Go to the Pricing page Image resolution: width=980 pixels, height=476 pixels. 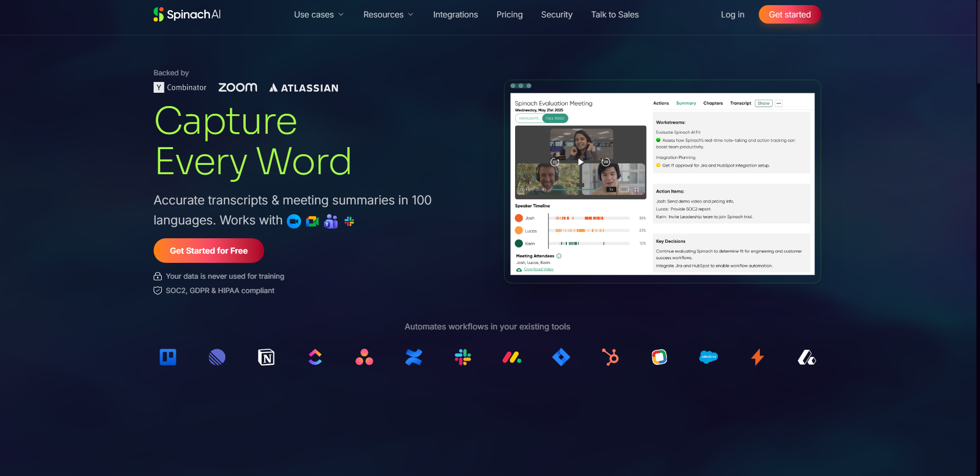(x=509, y=15)
